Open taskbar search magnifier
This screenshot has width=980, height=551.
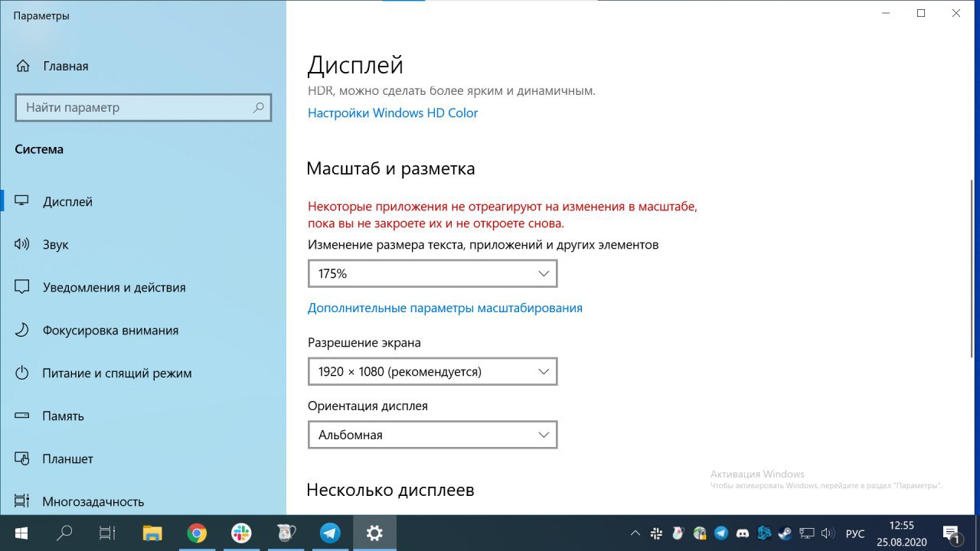(x=64, y=533)
